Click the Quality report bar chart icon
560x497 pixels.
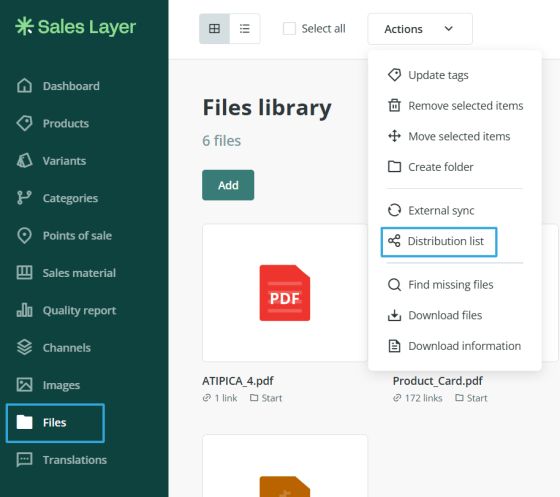(x=24, y=310)
